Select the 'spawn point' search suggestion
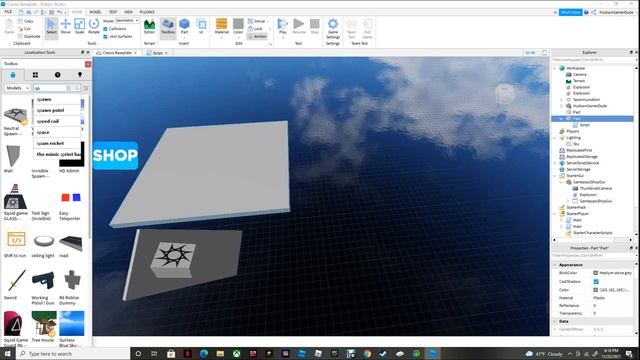 click(57, 110)
